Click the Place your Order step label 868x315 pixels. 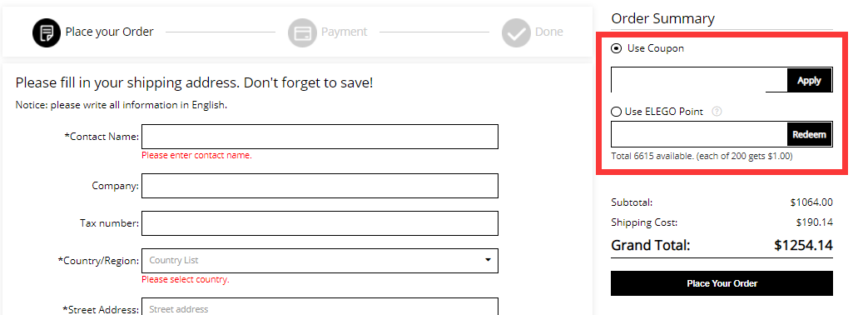coord(110,32)
